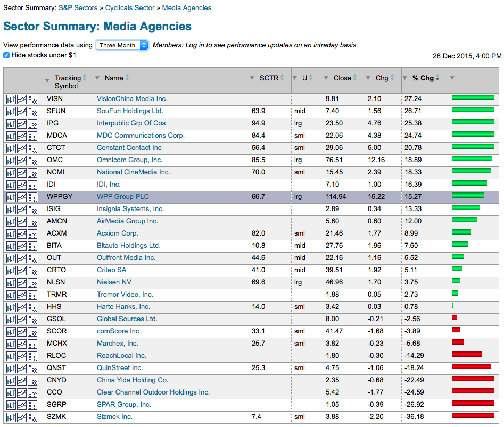Open the dropdown triangle left of Name header
This screenshot has height=427, width=504.
(x=97, y=78)
